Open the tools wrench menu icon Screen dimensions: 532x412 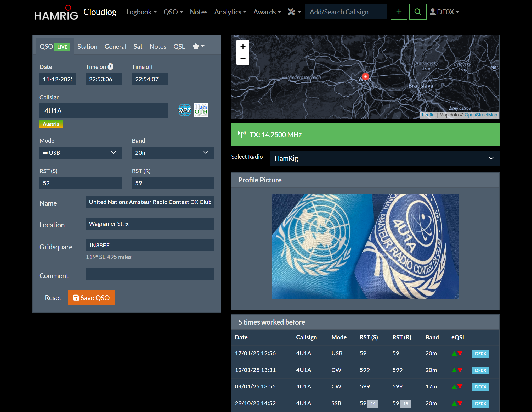click(294, 12)
